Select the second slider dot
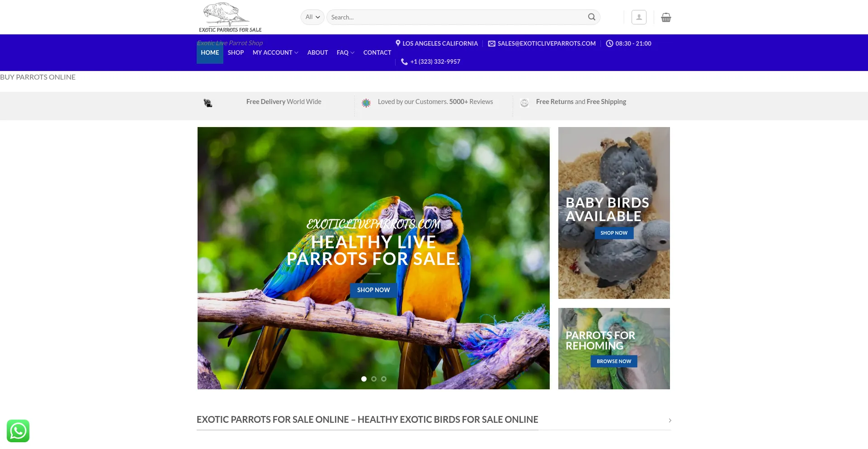Screen dimensions: 868x449 374,379
